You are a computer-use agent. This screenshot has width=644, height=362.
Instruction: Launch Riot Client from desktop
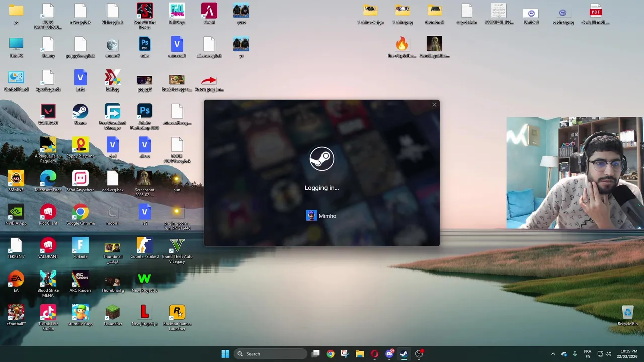[48, 215]
